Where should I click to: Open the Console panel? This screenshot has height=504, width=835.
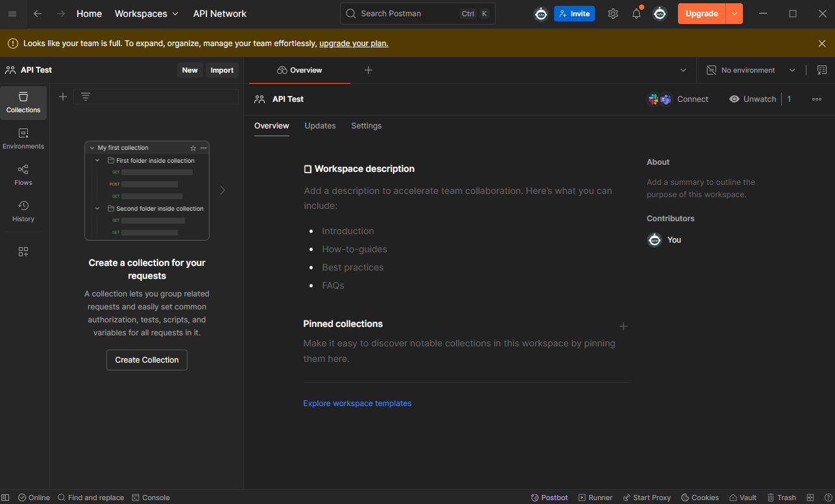(x=151, y=498)
